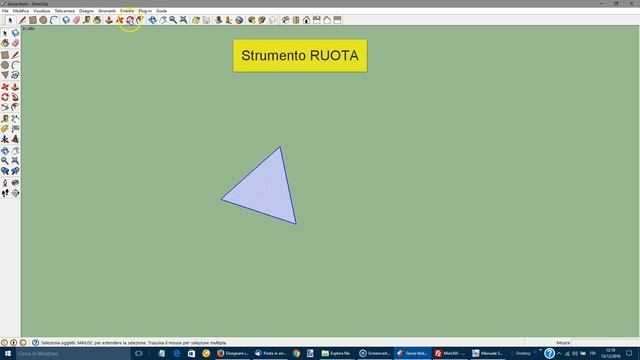Select the Zoom magnifier in the horizontal toolbar

pyautogui.click(x=173, y=20)
